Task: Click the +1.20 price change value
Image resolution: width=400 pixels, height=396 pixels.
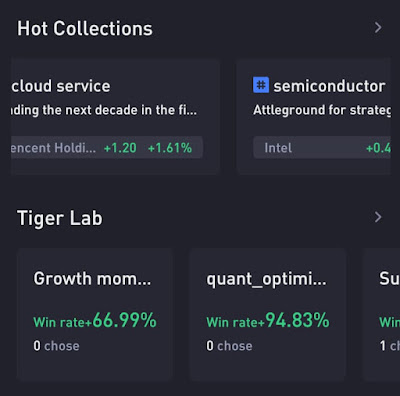Action: click(x=120, y=148)
